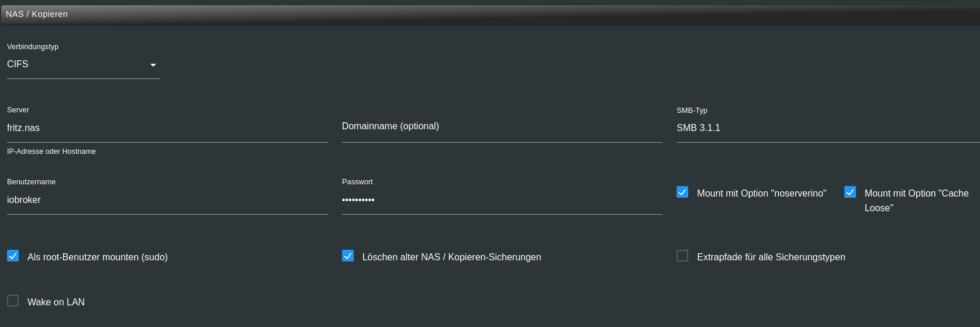
Task: Select the Passwort input field
Action: click(502, 200)
